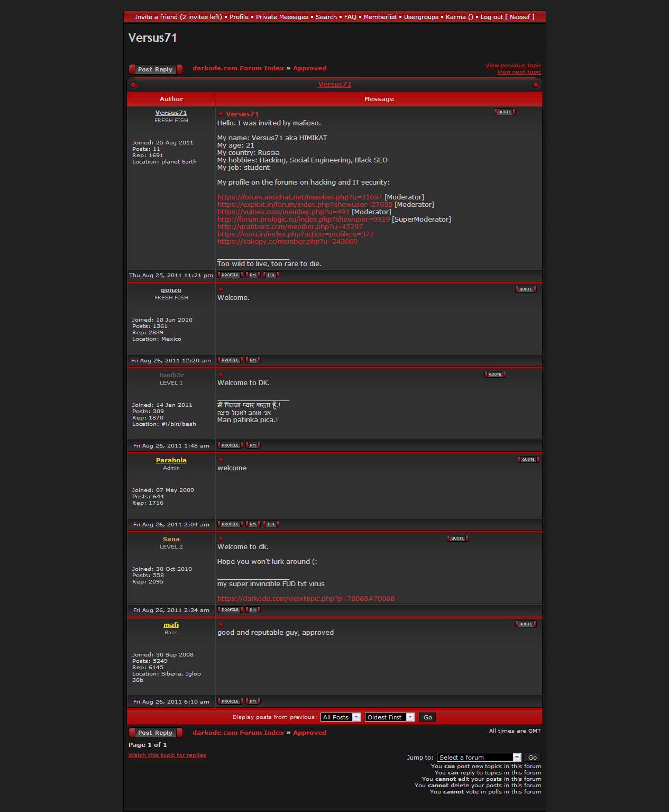Click the top Post Reply button
The image size is (669, 812).
click(x=155, y=69)
